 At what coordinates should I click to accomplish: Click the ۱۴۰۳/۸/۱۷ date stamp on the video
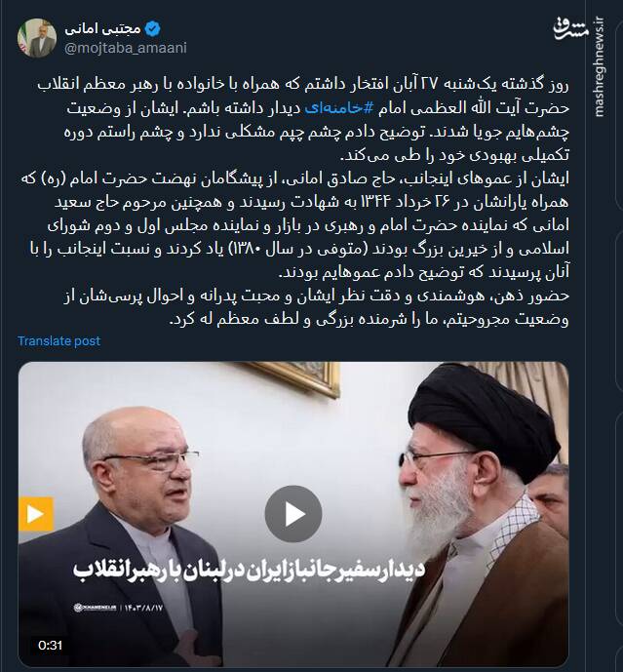coord(144,608)
